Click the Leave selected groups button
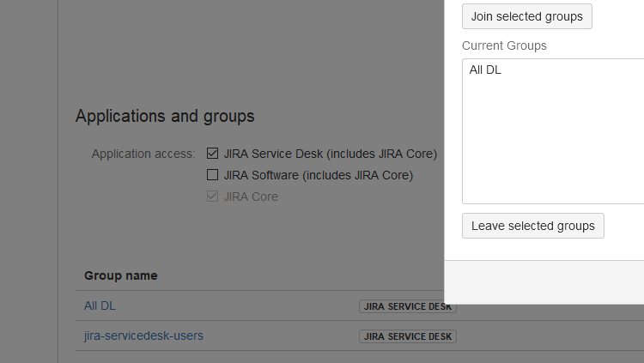Viewport: 644px width, 363px height. (532, 226)
